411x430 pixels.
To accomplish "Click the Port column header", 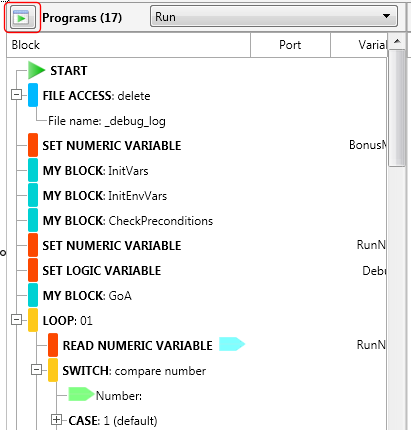I will point(290,45).
